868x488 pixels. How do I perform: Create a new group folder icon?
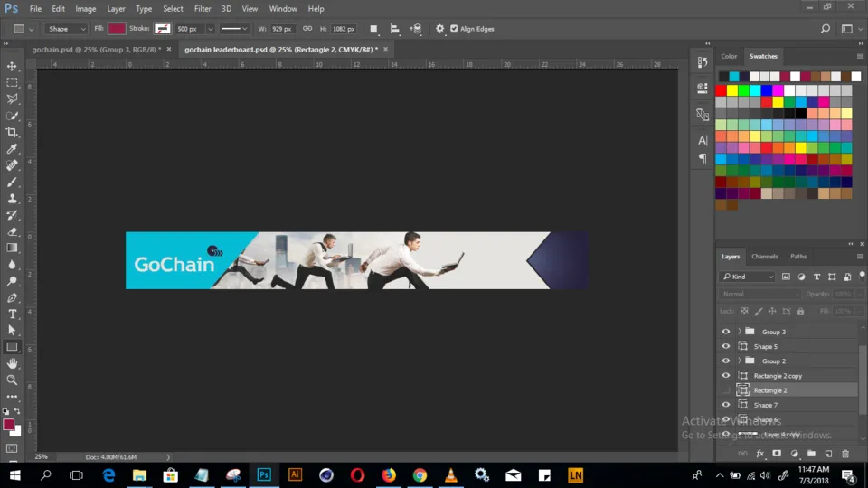point(811,454)
